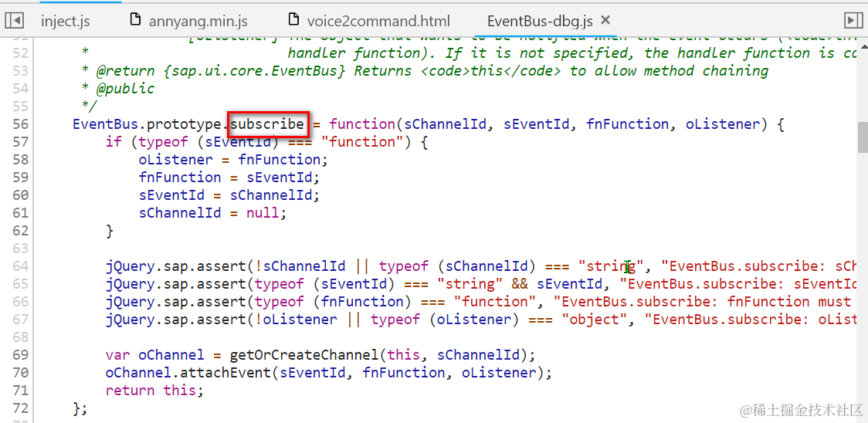Viewport: 868px width, 423px height.
Task: Click the vertical scrollbar thumb
Action: (x=863, y=137)
